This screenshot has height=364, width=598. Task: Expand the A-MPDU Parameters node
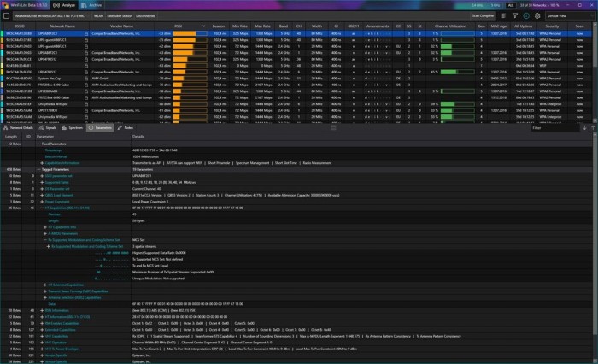pos(45,232)
